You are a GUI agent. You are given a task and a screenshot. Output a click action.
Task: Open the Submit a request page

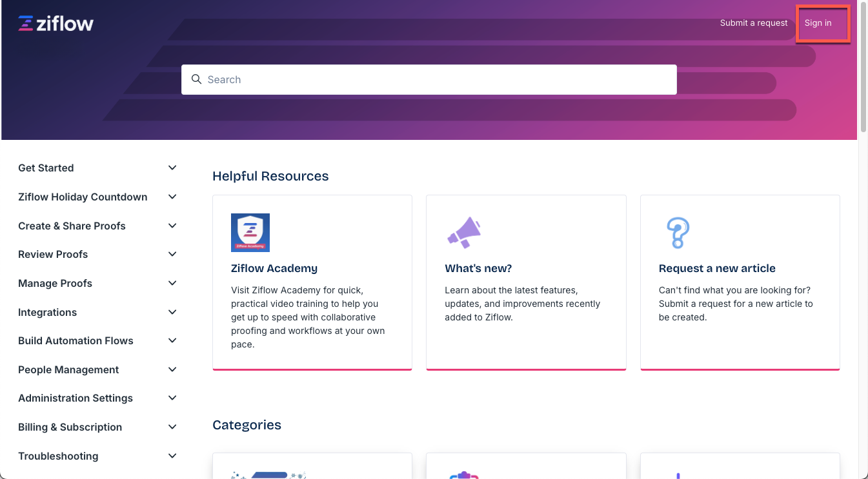pos(754,23)
